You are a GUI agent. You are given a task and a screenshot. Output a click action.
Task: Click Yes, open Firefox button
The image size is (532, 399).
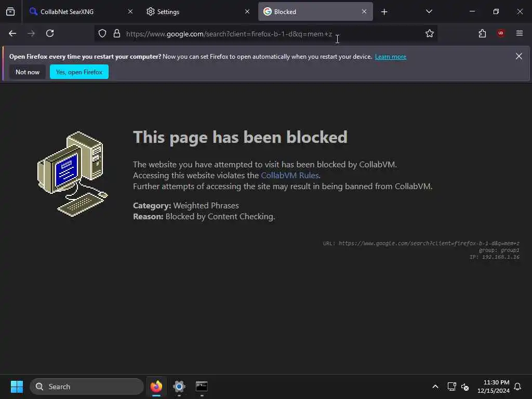pos(79,72)
